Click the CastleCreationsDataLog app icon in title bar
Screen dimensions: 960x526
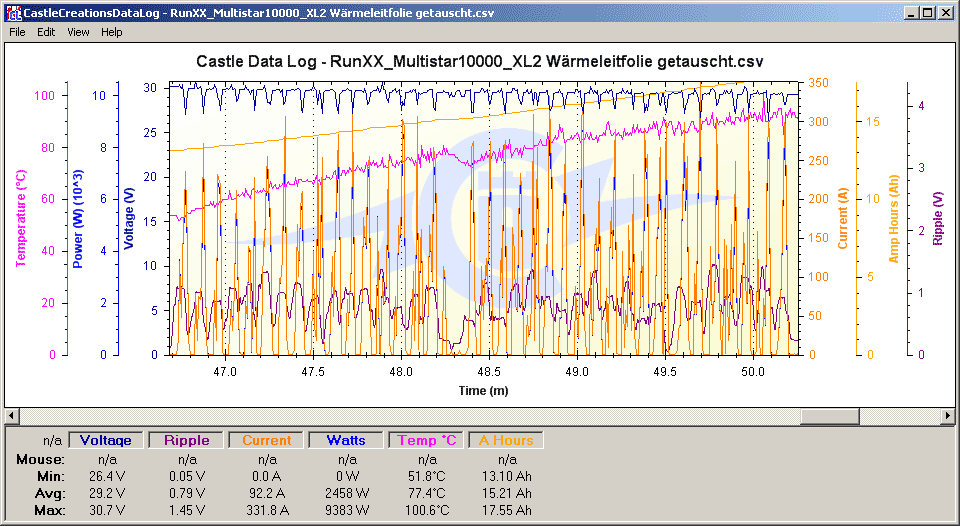tap(13, 12)
